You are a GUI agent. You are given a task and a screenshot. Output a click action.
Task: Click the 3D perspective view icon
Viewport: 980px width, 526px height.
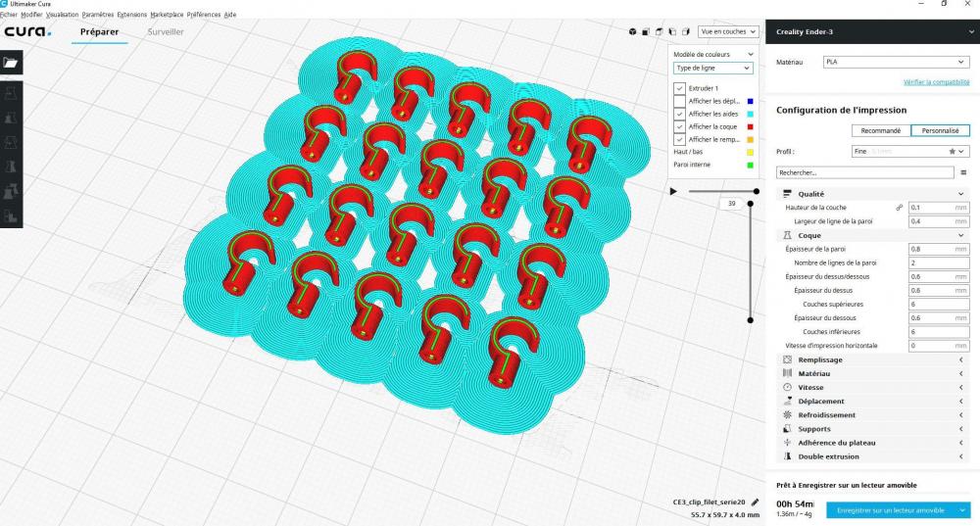click(632, 32)
